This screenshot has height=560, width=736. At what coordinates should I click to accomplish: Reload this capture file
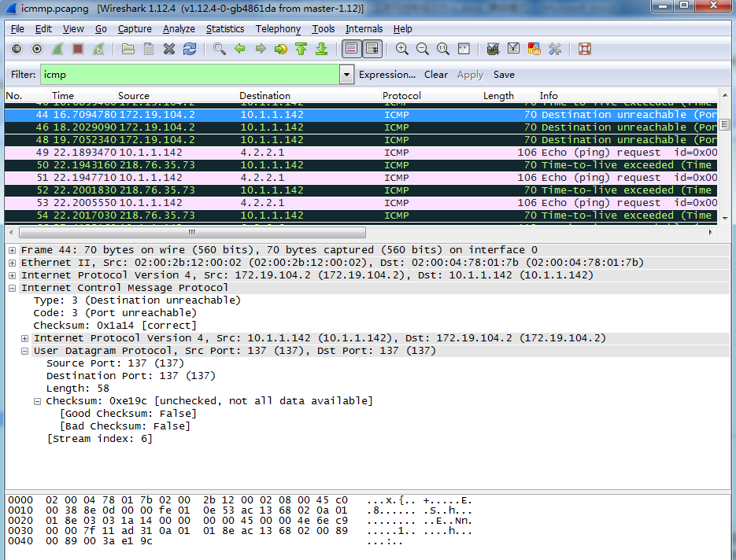190,49
